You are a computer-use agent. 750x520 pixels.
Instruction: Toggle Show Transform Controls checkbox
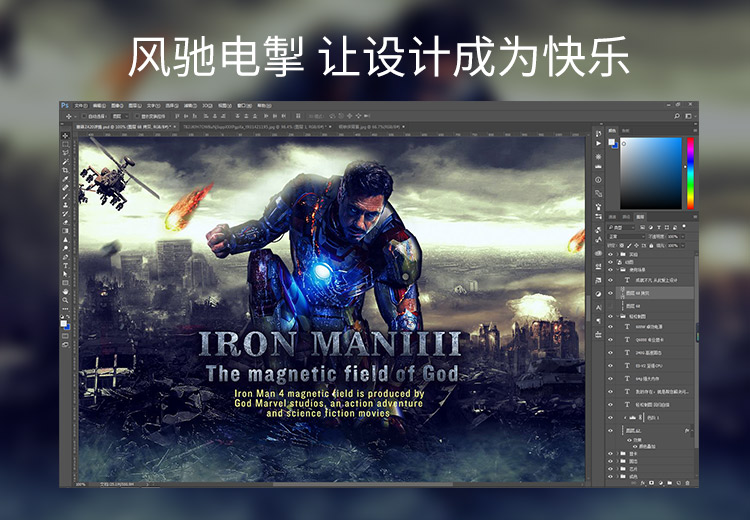pos(137,116)
